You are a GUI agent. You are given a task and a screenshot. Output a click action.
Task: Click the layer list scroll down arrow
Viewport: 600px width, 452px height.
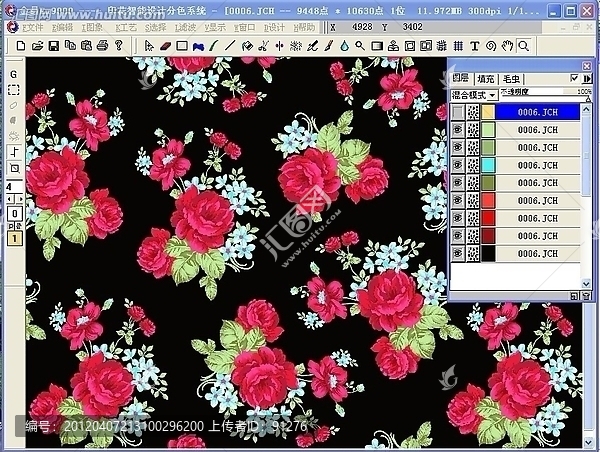point(586,284)
